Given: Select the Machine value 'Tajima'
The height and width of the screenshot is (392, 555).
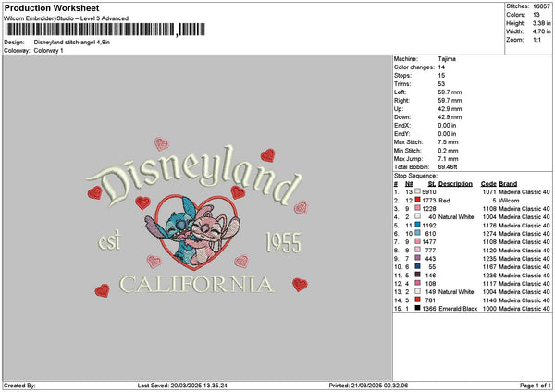Looking at the screenshot, I should click(447, 59).
